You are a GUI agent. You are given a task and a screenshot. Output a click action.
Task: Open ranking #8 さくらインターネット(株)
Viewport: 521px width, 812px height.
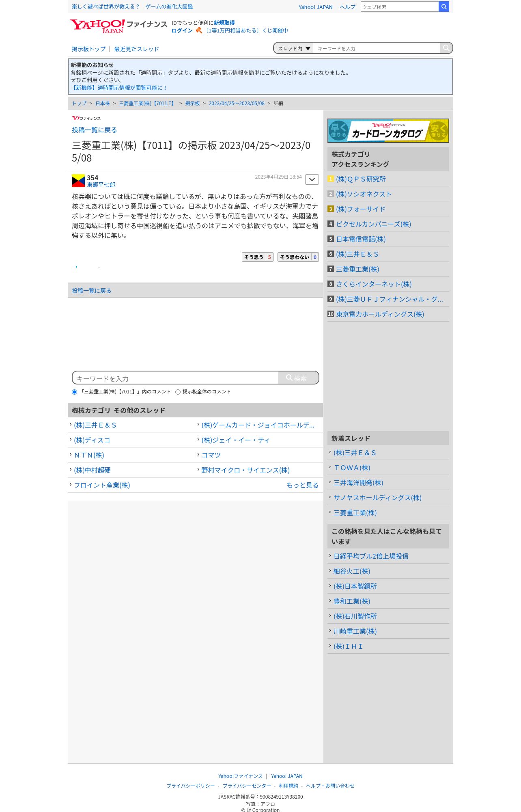click(374, 284)
